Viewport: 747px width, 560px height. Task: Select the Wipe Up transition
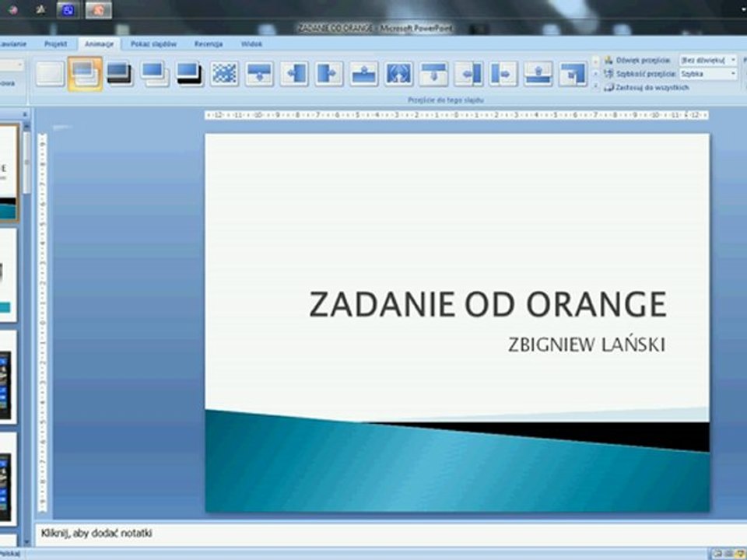(x=364, y=74)
